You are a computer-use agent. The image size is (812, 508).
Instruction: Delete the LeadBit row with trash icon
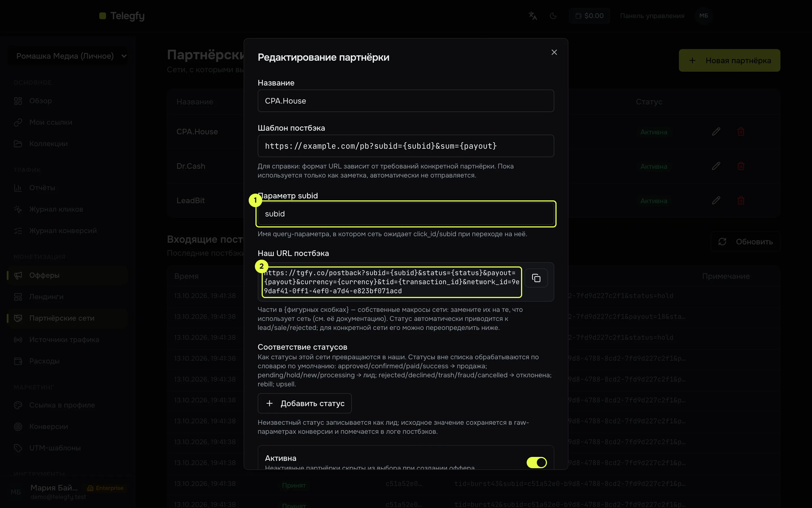pos(741,201)
